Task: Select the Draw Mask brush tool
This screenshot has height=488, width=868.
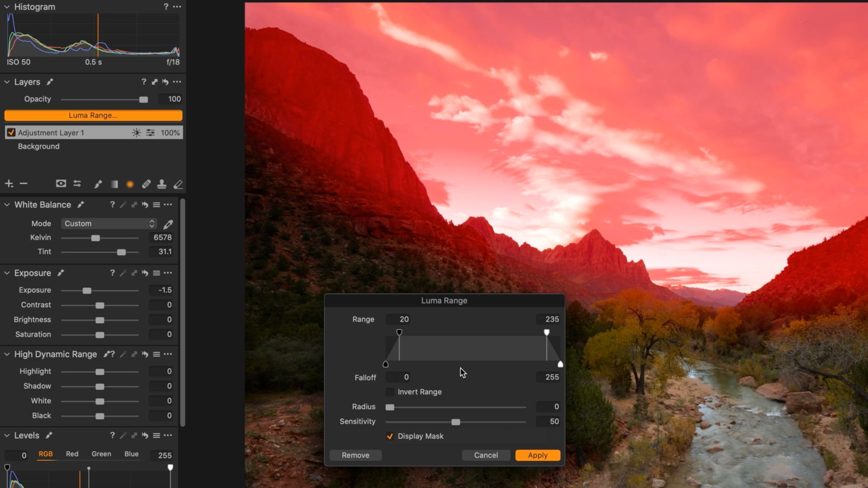Action: (x=98, y=184)
